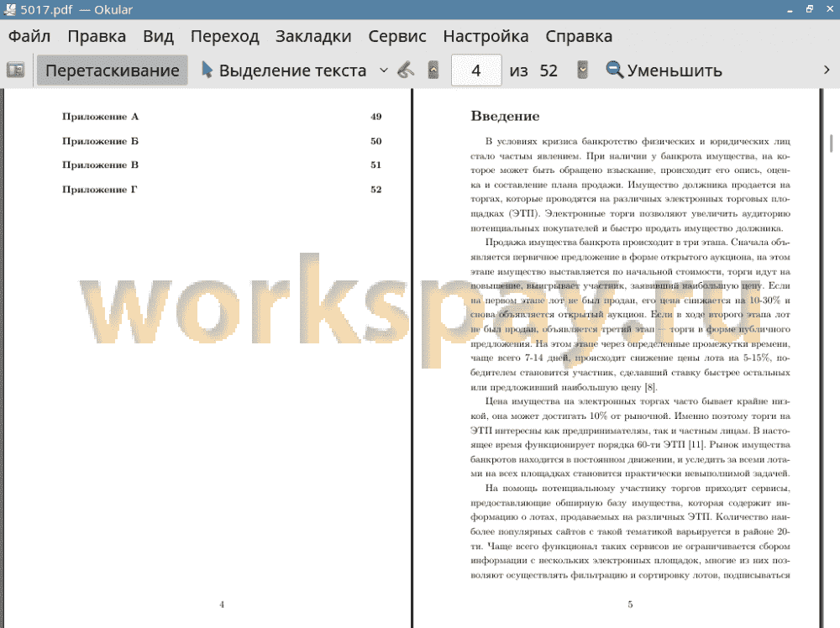Open the Справка menu
840x628 pixels.
[579, 36]
